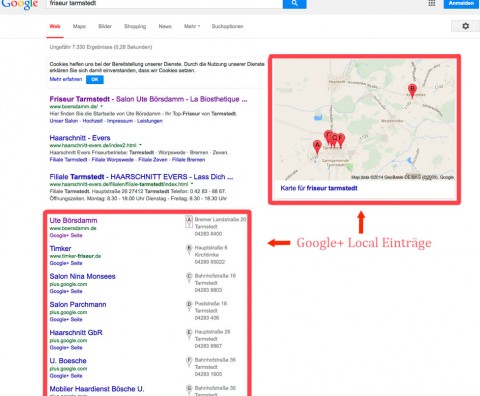Click marker F beside Bahnhofstraße 36

click(189, 362)
